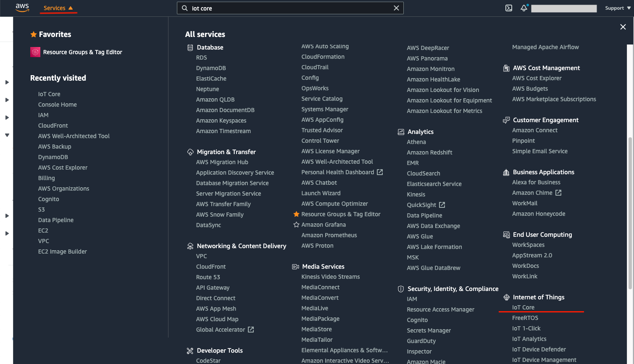Open AWS Budgets service
The width and height of the screenshot is (634, 364).
pos(530,89)
